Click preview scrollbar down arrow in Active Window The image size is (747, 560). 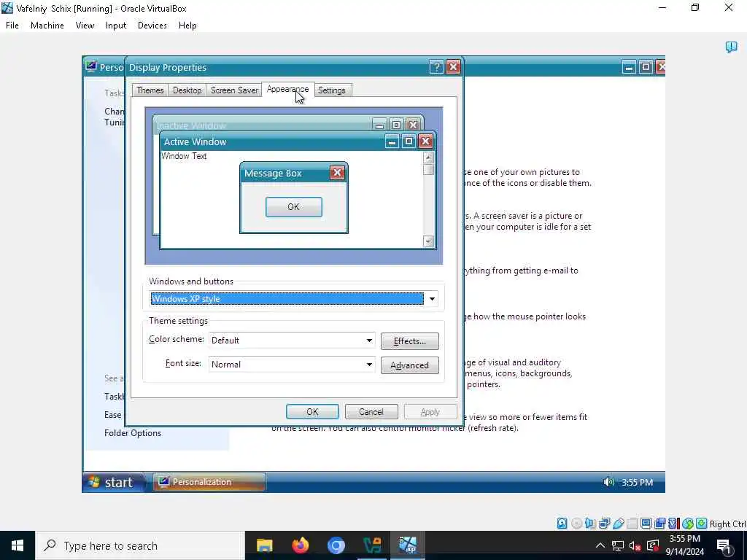point(427,241)
